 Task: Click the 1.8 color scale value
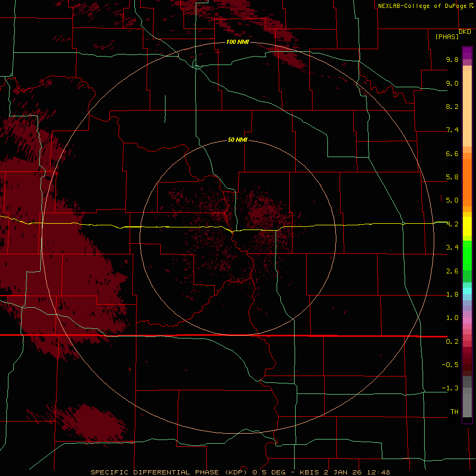point(452,295)
